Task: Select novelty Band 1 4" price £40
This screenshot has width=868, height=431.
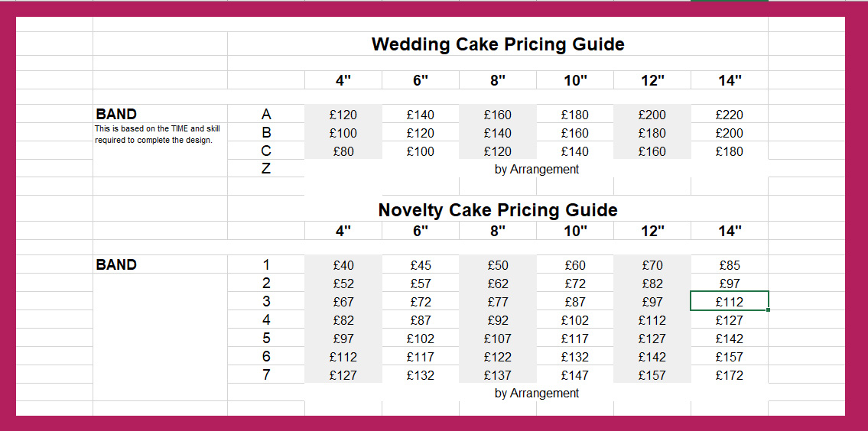Action: tap(343, 265)
